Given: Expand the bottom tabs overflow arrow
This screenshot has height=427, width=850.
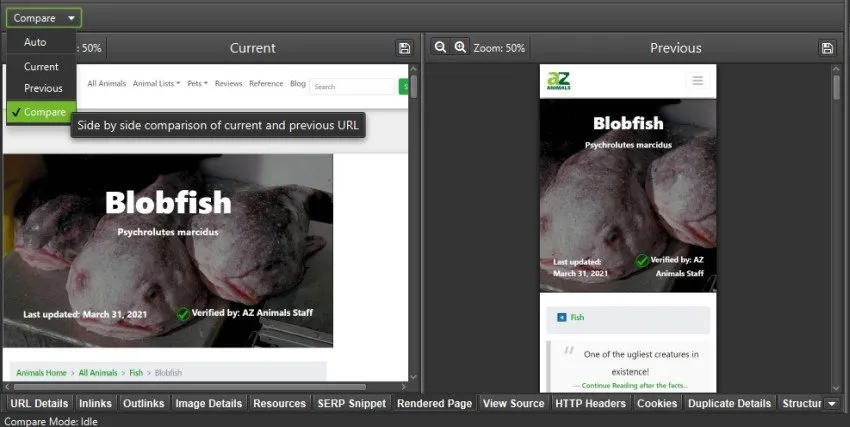Looking at the screenshot, I should (x=832, y=403).
